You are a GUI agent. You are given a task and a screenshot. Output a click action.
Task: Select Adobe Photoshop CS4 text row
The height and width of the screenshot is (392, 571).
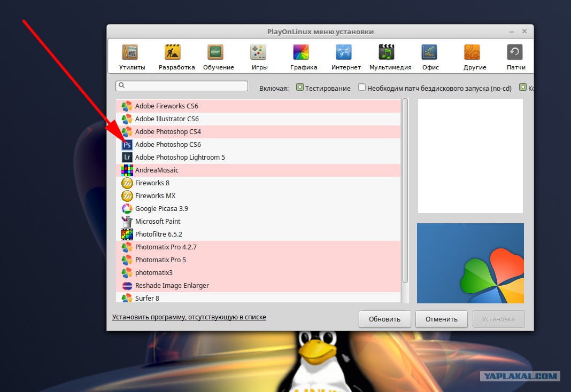258,131
